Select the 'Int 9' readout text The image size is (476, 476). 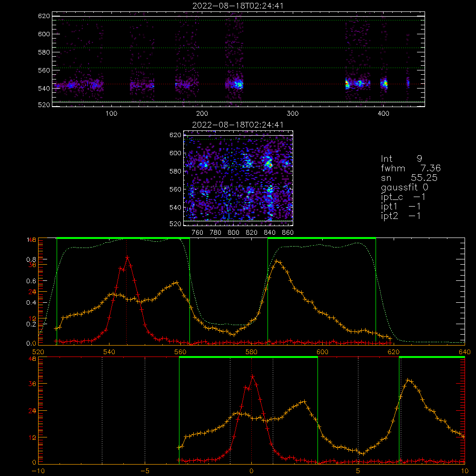pyautogui.click(x=401, y=159)
